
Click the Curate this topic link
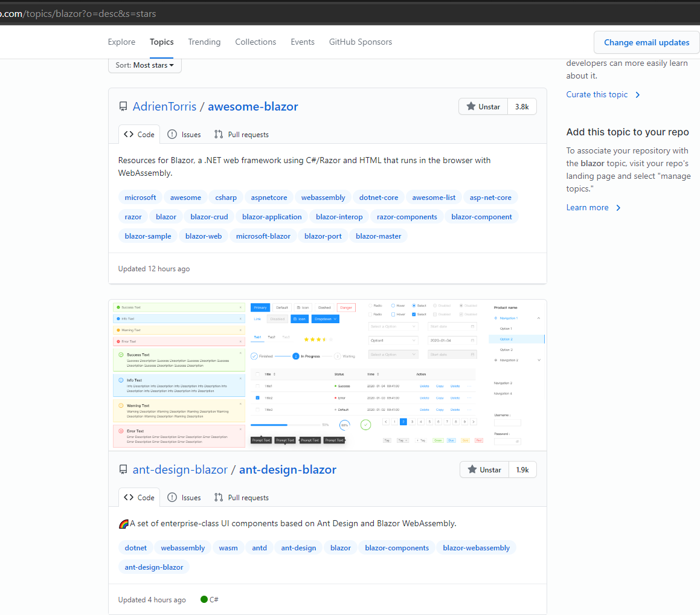coord(597,95)
